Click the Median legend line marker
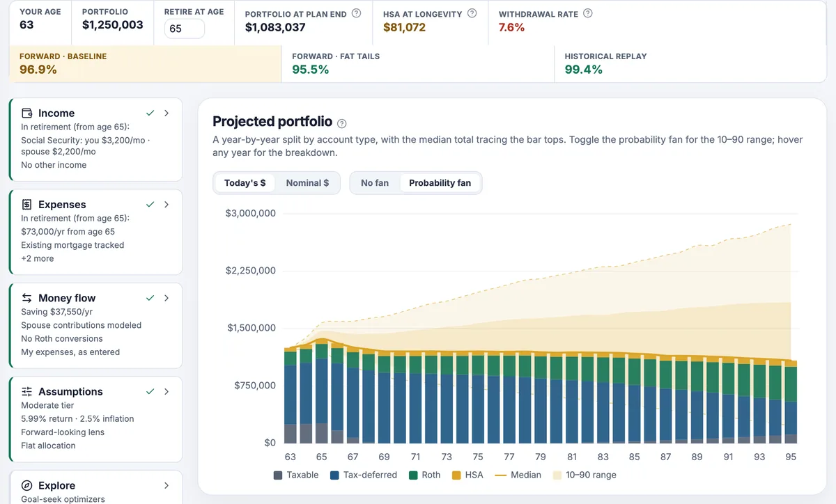Image resolution: width=836 pixels, height=504 pixels. (x=500, y=475)
